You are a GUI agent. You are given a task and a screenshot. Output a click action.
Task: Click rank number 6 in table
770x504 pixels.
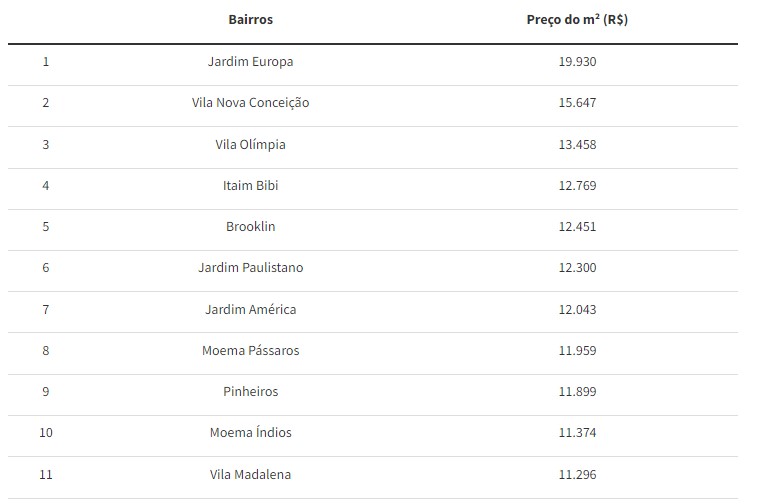coord(45,268)
